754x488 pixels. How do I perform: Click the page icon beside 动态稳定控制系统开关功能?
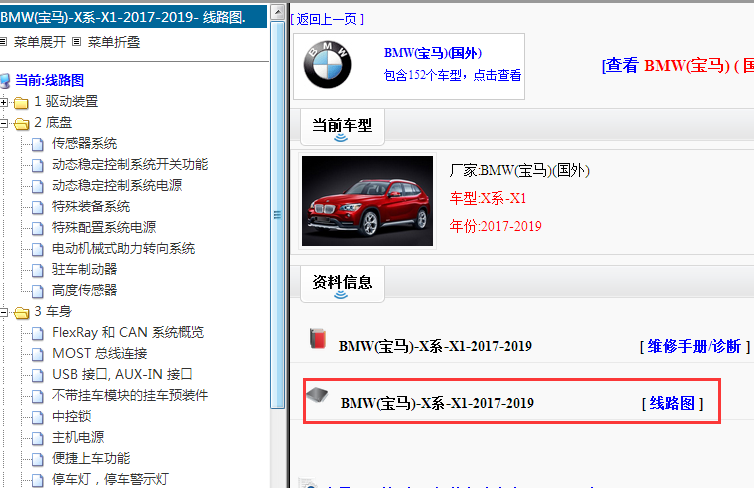(x=38, y=165)
